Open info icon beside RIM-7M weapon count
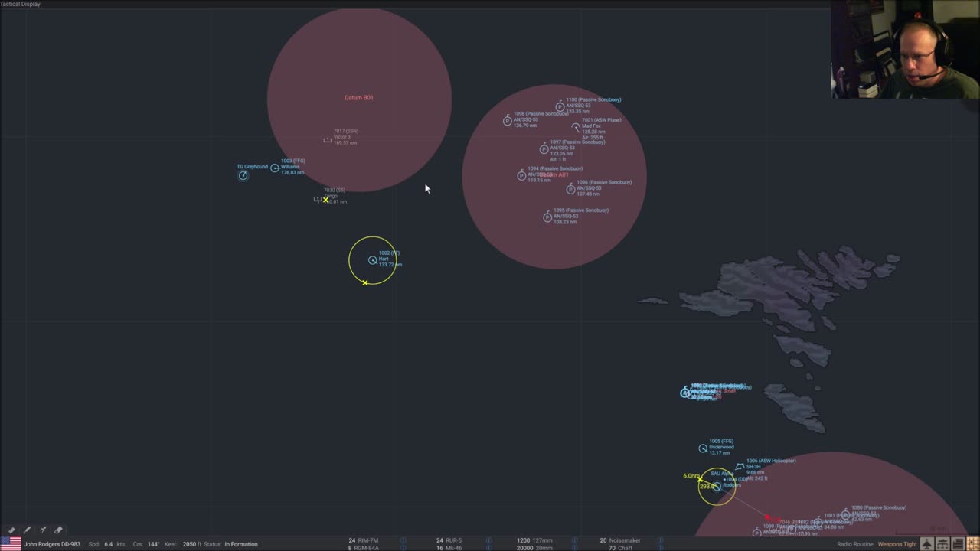 point(403,540)
